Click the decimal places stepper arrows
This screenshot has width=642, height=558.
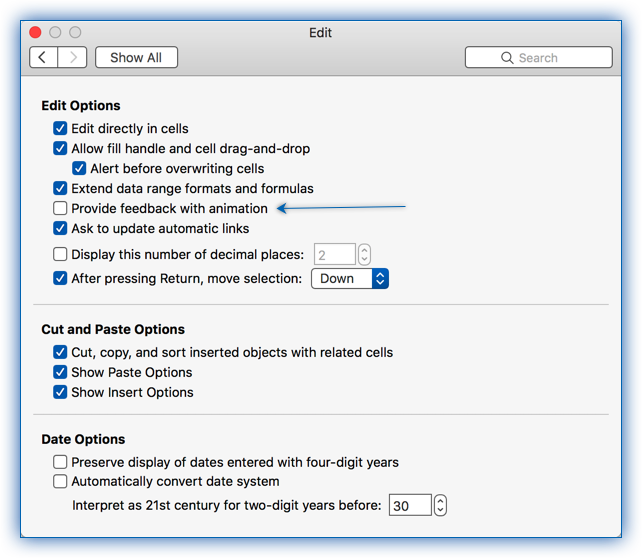pyautogui.click(x=364, y=255)
